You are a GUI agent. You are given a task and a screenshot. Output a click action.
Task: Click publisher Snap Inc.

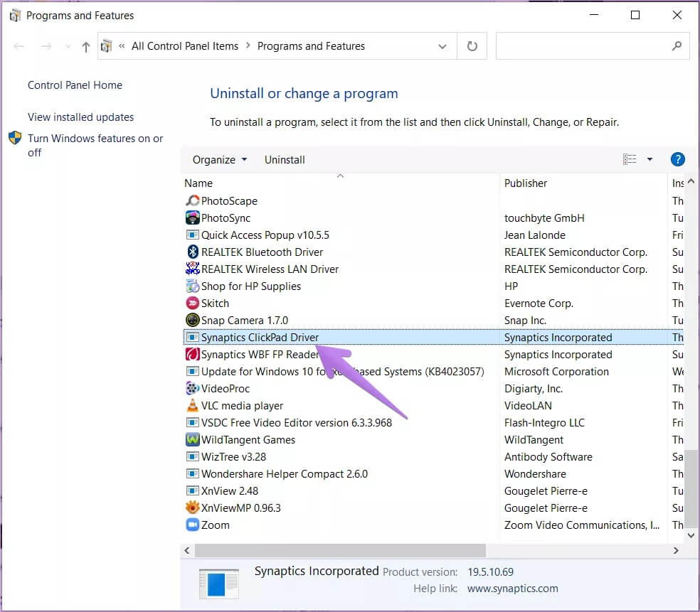point(525,321)
